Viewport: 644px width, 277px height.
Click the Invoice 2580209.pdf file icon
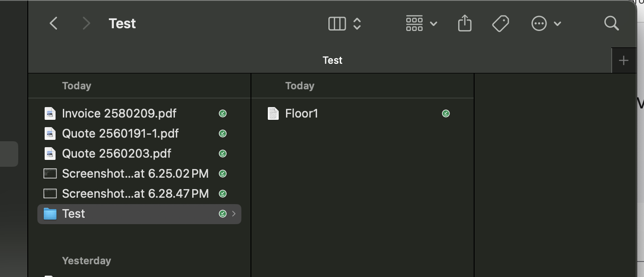click(50, 113)
